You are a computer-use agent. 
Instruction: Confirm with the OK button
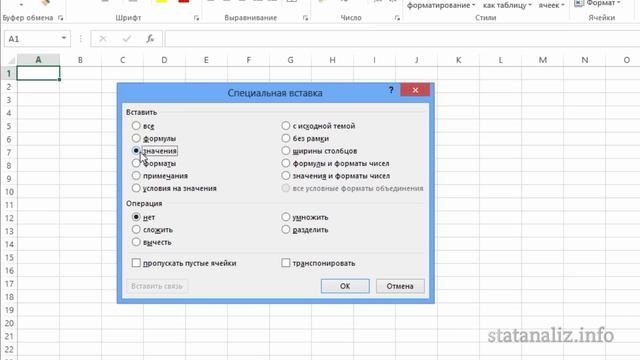(x=345, y=286)
